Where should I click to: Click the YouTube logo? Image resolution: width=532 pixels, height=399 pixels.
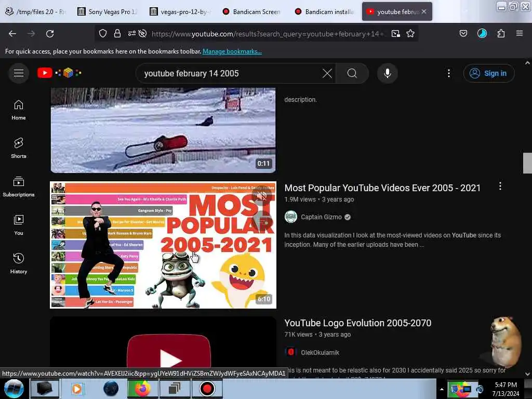(x=59, y=73)
